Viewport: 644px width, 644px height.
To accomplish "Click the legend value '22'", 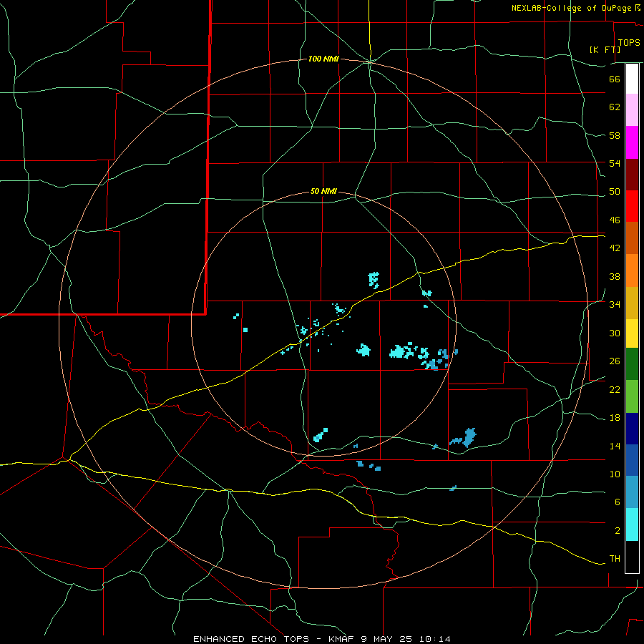I will tap(615, 389).
